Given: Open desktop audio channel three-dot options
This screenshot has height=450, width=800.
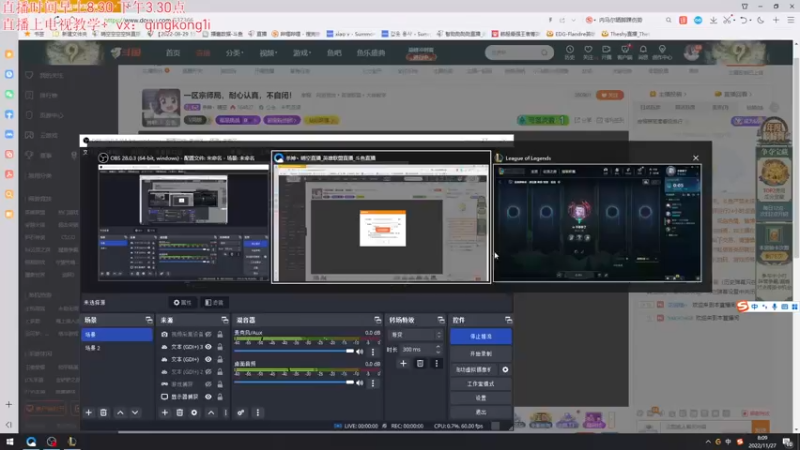Looking at the screenshot, I should tap(373, 383).
